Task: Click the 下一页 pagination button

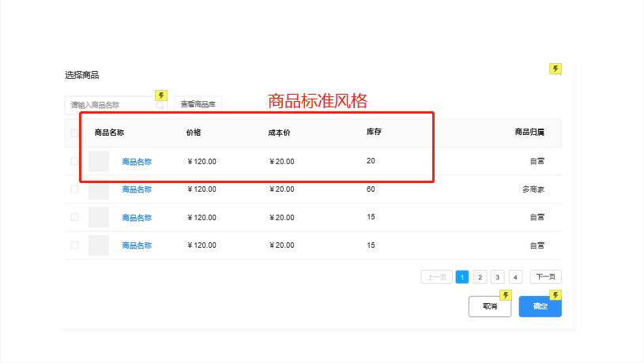Action: [x=545, y=277]
